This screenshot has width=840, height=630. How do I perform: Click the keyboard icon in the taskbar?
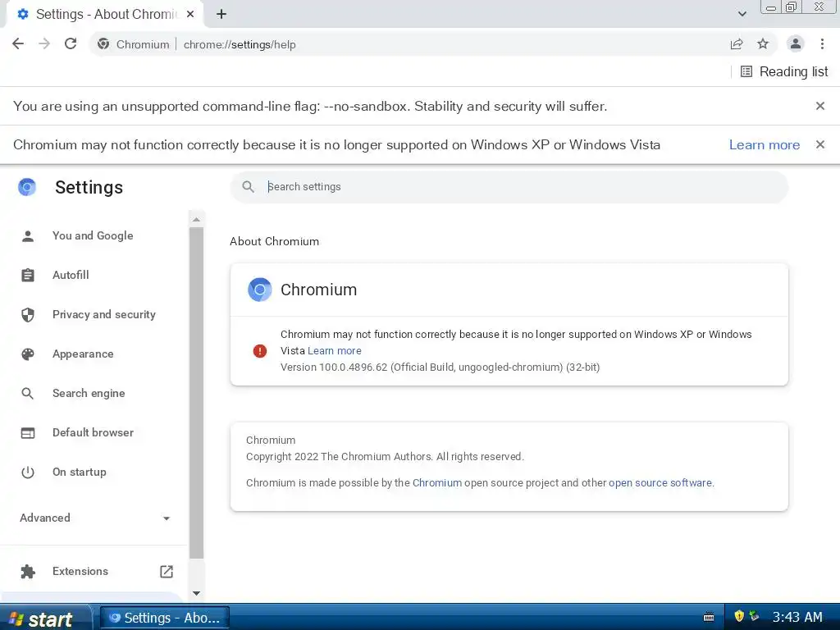(x=709, y=617)
